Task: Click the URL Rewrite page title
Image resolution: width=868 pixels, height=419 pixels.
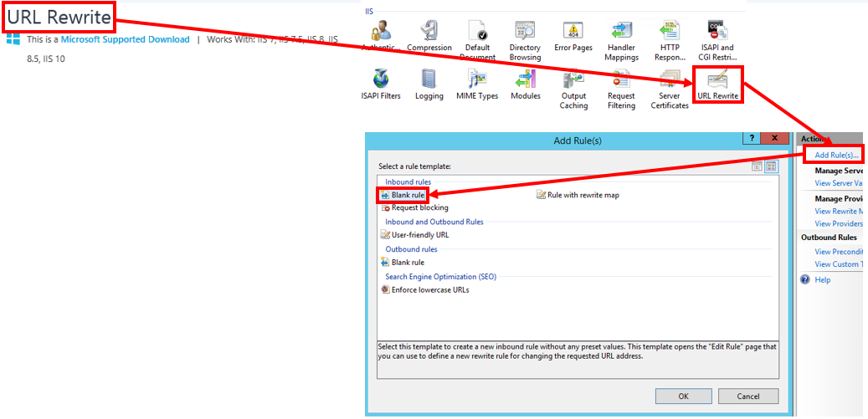Action: [59, 17]
